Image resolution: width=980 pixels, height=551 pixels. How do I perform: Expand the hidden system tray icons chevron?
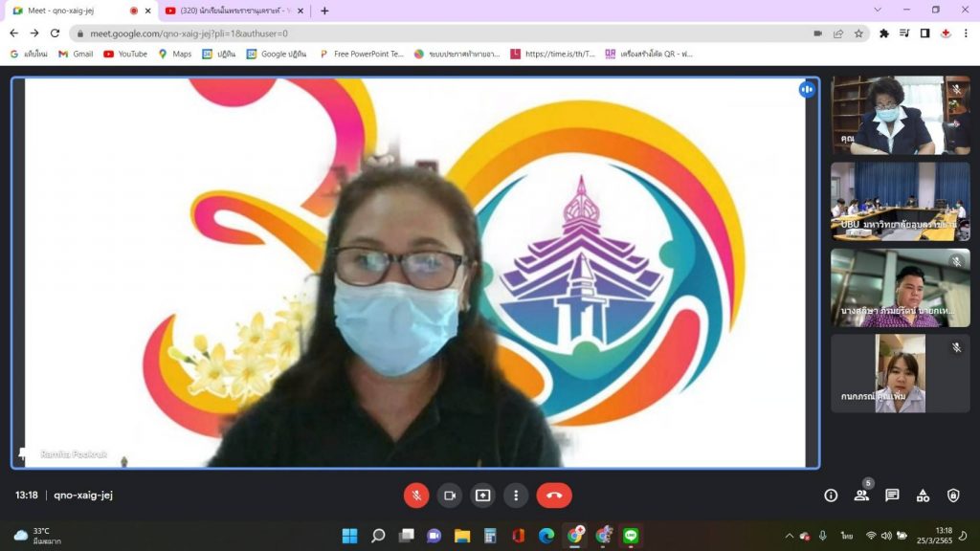pyautogui.click(x=789, y=536)
